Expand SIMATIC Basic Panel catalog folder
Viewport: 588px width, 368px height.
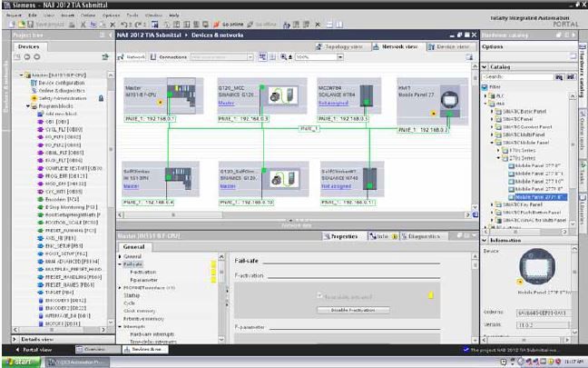(492, 112)
